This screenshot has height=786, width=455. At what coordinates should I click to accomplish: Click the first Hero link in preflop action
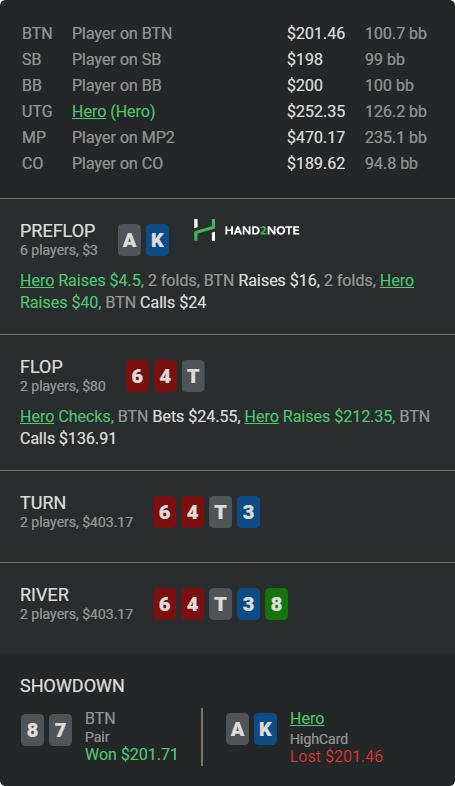pos(37,280)
